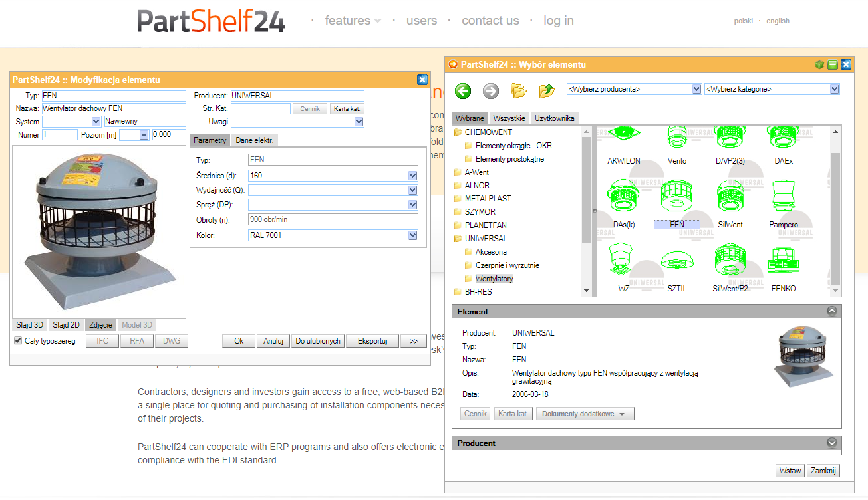The width and height of the screenshot is (868, 500).
Task: Click the grey forward arrow icon
Action: click(490, 91)
